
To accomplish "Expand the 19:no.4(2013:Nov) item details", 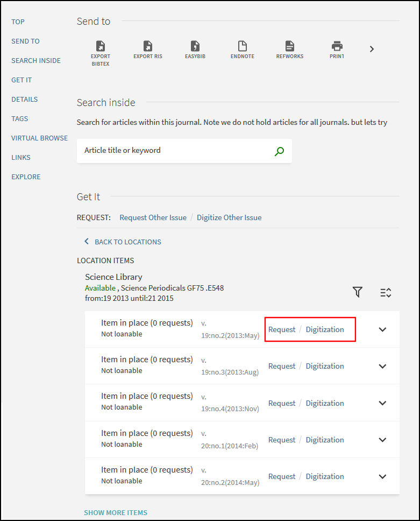I will [x=382, y=403].
